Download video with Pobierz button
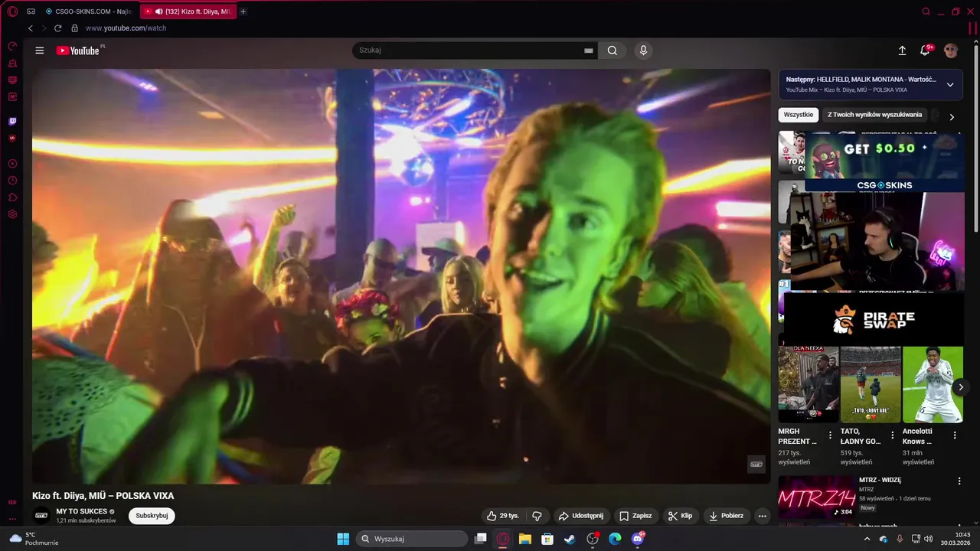Screen dimensions: 980x551 [x=727, y=516]
